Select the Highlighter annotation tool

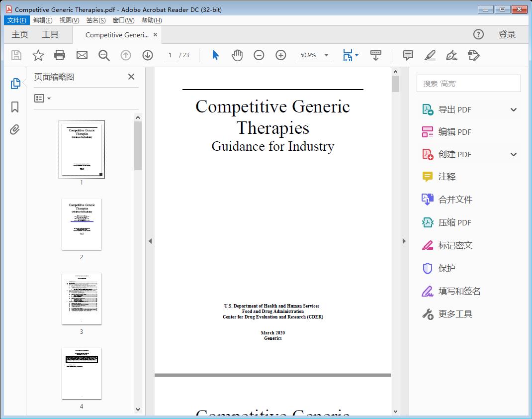(x=429, y=55)
